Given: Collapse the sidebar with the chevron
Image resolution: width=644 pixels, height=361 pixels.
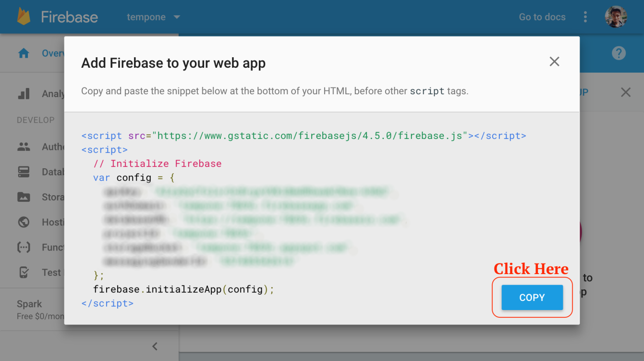Looking at the screenshot, I should [x=155, y=346].
